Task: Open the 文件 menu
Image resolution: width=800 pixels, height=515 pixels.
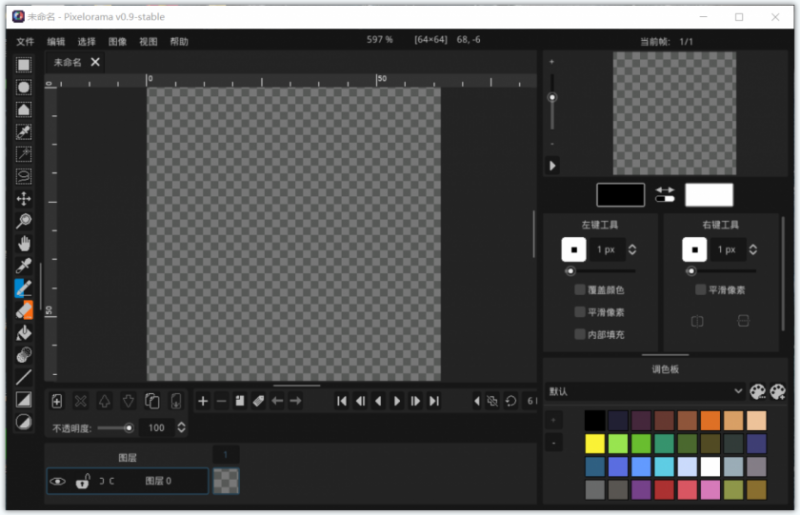Action: pos(25,41)
